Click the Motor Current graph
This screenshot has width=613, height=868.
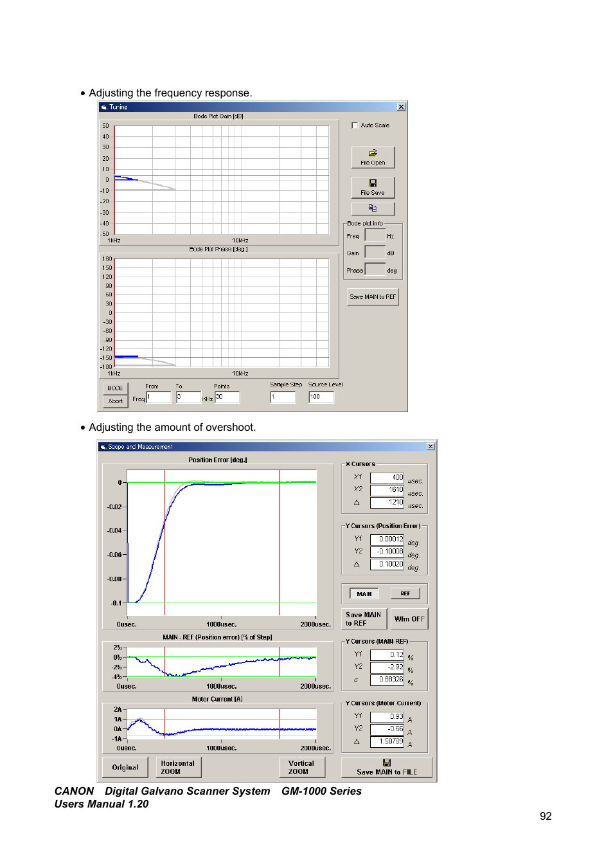coord(222,724)
